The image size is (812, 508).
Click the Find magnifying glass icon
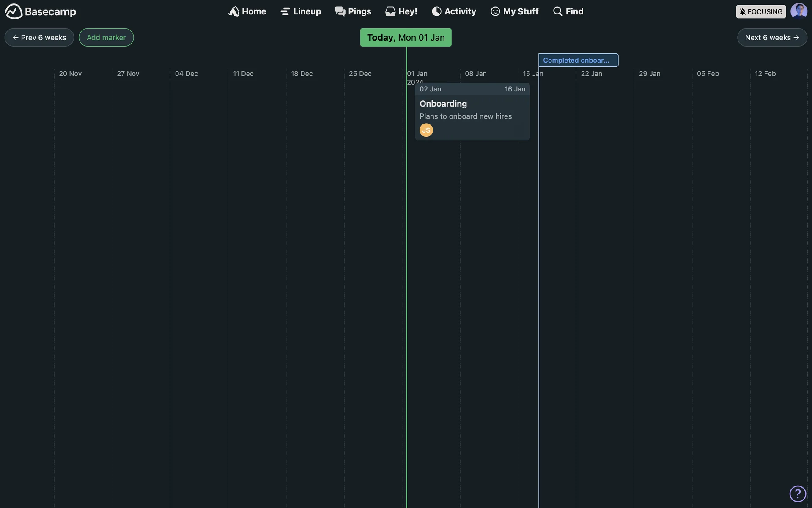(x=558, y=11)
